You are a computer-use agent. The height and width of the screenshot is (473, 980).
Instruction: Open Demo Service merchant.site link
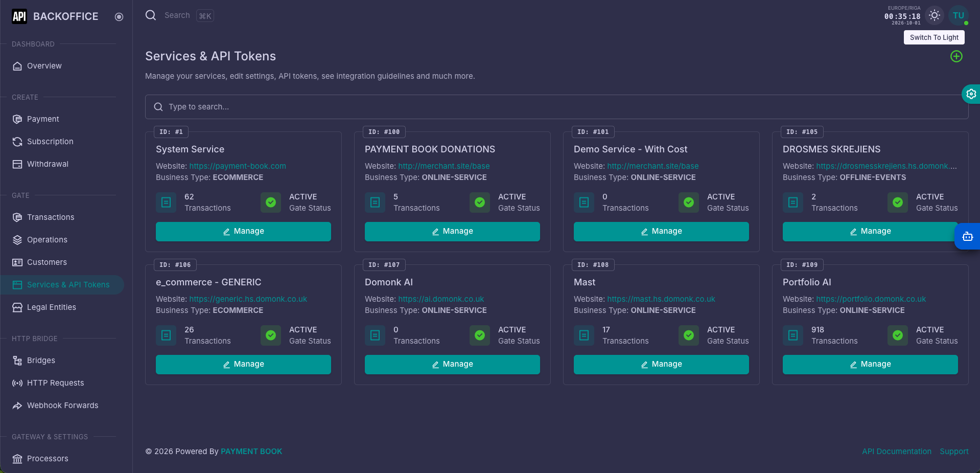point(653,166)
